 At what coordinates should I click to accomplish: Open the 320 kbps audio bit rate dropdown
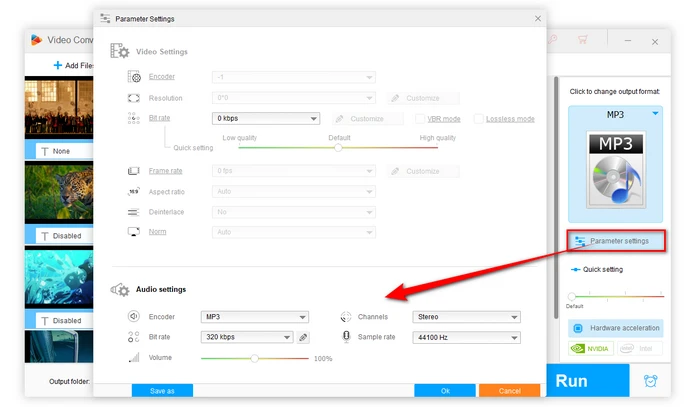click(x=247, y=337)
